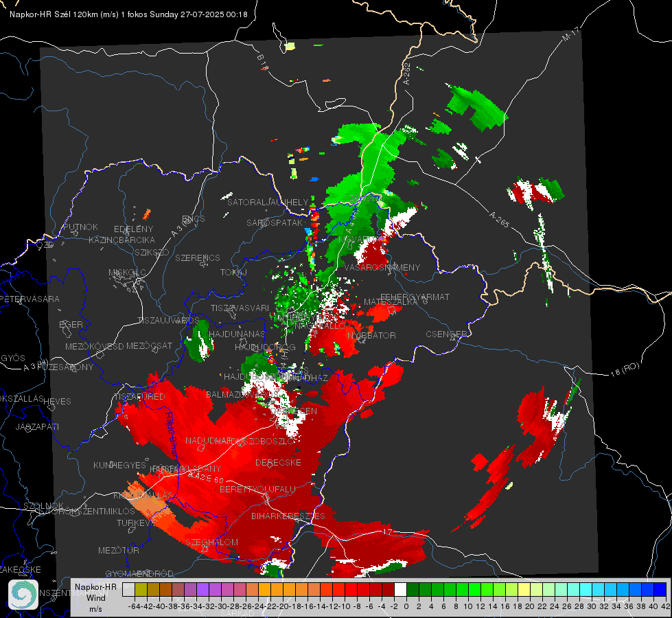Image resolution: width=672 pixels, height=618 pixels.
Task: Click the SZEGHALOM city label
Action: [x=211, y=542]
